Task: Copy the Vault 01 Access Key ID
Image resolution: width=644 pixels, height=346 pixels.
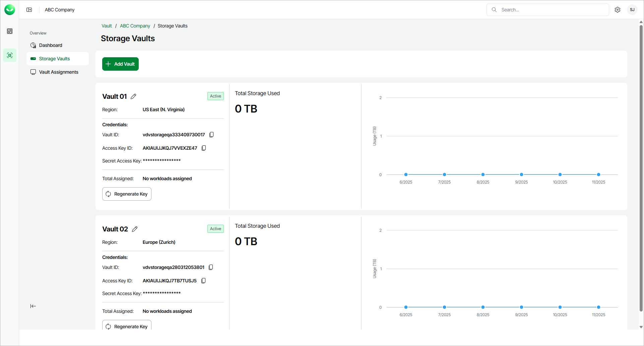Action: [x=204, y=148]
